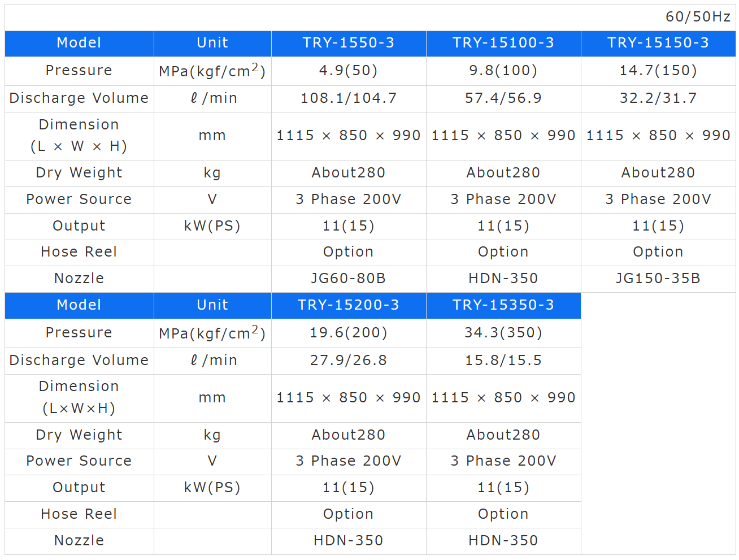This screenshot has height=560, width=739.
Task: Click the HDN-350 nozzle under TRY-15100-3
Action: (503, 279)
